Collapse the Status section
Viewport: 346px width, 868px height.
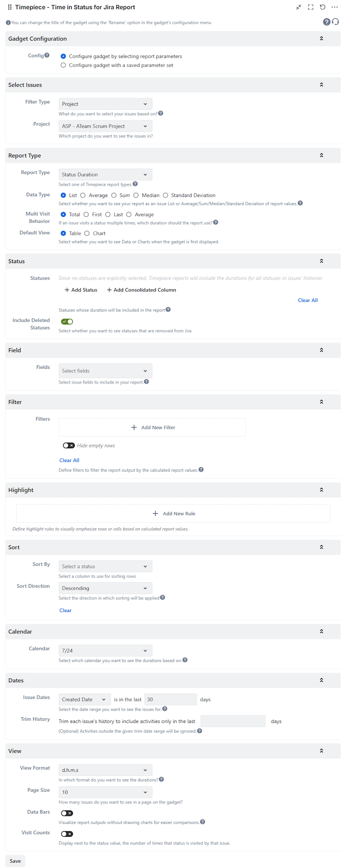click(321, 261)
